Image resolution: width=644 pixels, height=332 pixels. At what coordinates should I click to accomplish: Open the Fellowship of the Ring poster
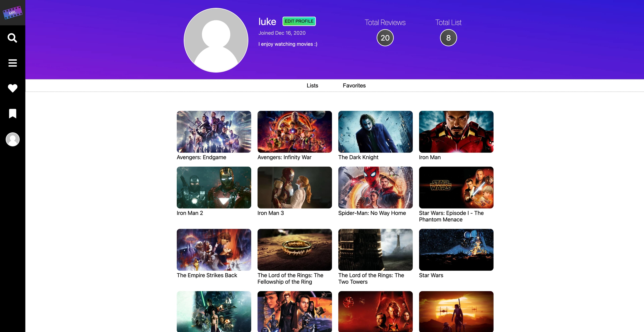click(294, 250)
